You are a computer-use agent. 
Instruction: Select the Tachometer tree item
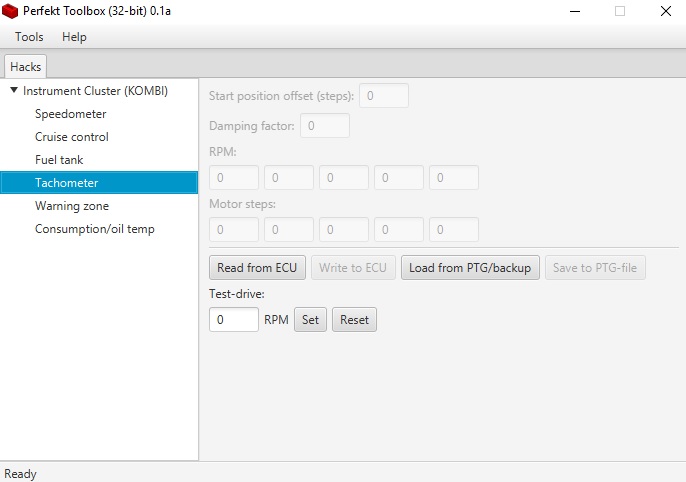click(66, 183)
